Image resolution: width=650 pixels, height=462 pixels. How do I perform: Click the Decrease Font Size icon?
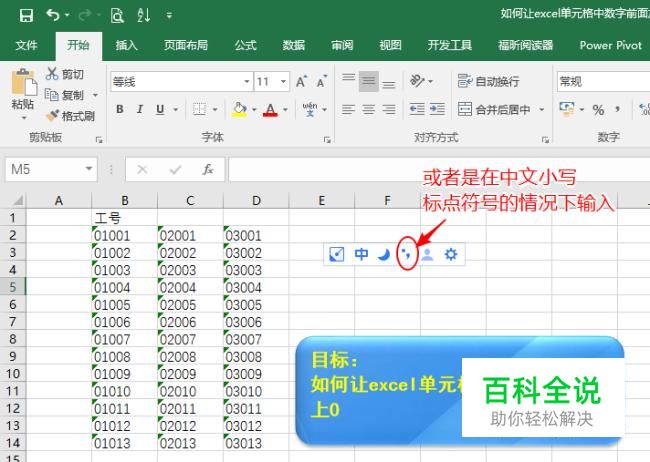coord(322,81)
